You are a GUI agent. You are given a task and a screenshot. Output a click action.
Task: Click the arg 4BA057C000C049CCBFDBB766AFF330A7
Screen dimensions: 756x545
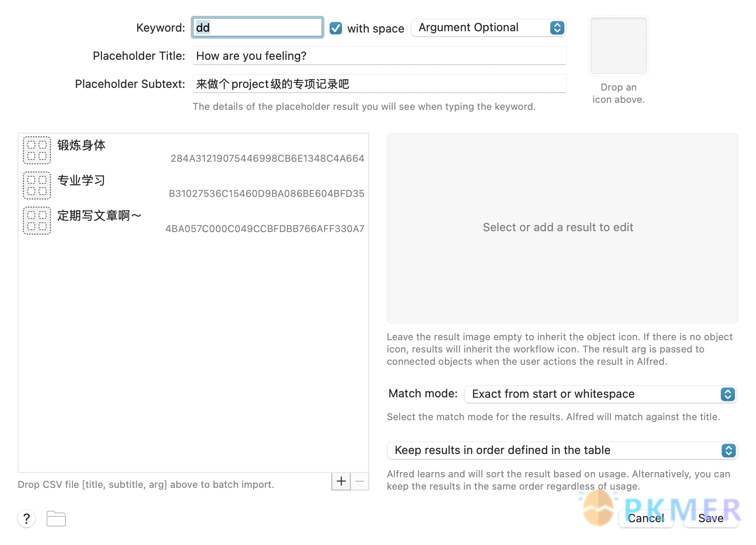coord(265,229)
